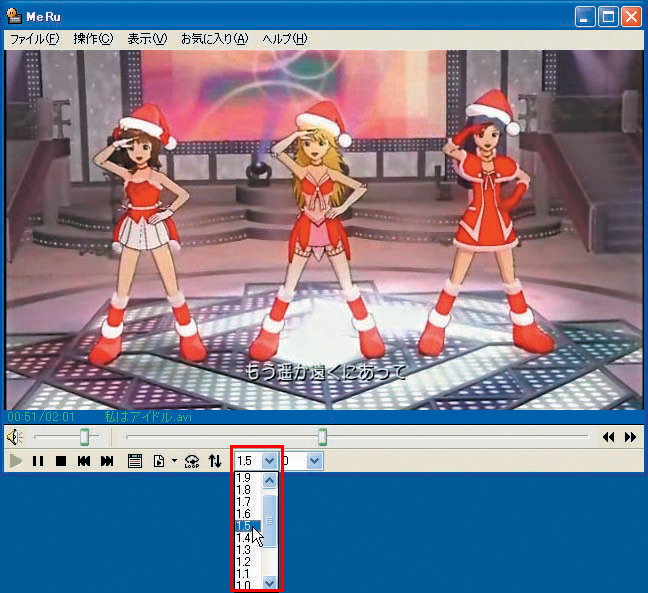Click the 00:51/02:01 time display

[41, 417]
